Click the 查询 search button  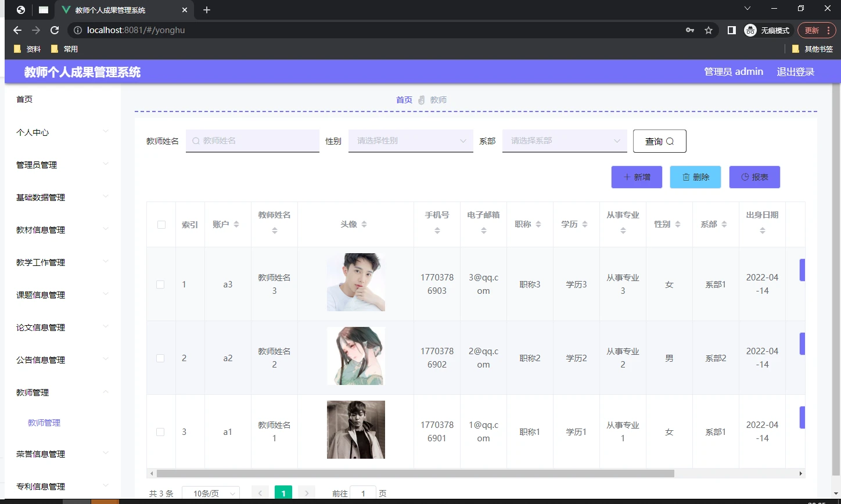(x=659, y=141)
